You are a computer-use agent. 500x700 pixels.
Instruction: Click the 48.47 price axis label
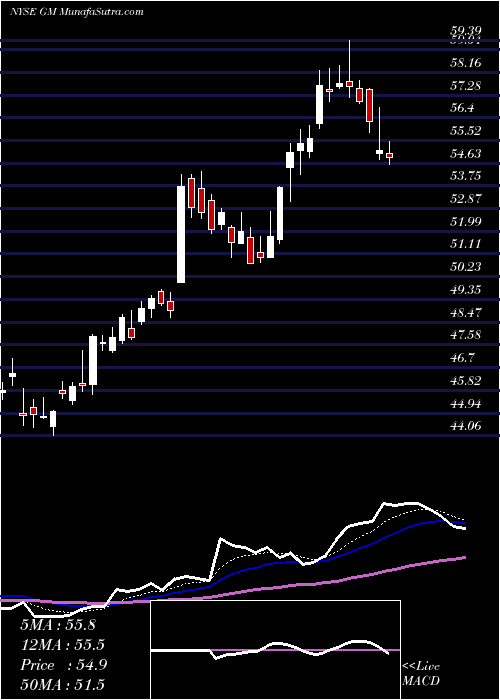pos(466,313)
